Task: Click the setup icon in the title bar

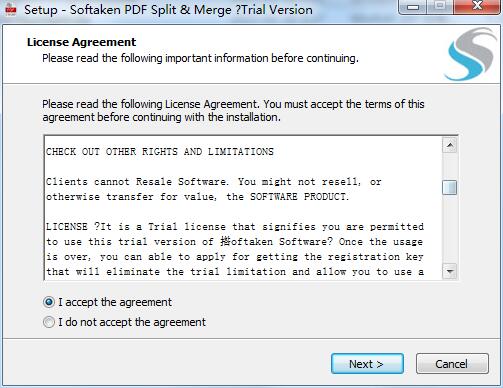Action: [11, 9]
